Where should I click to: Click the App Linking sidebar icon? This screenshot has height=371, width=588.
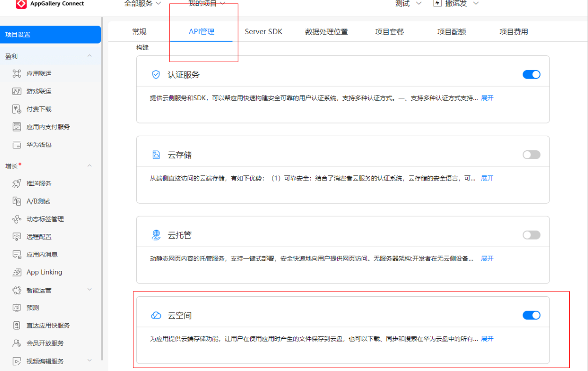(17, 272)
